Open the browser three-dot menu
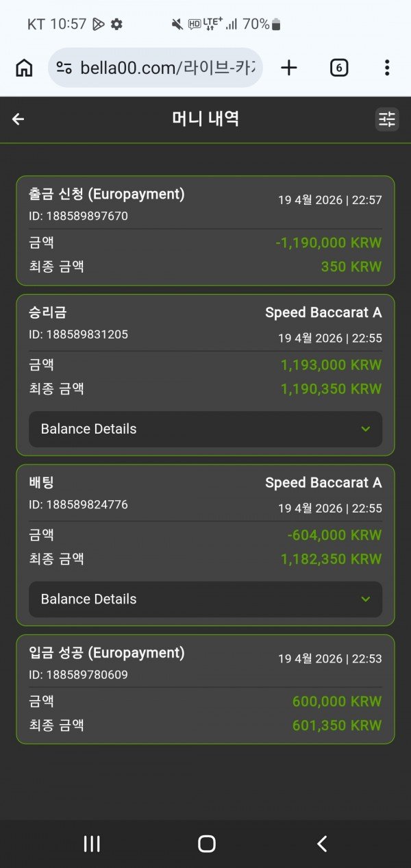The image size is (411, 868). click(387, 68)
